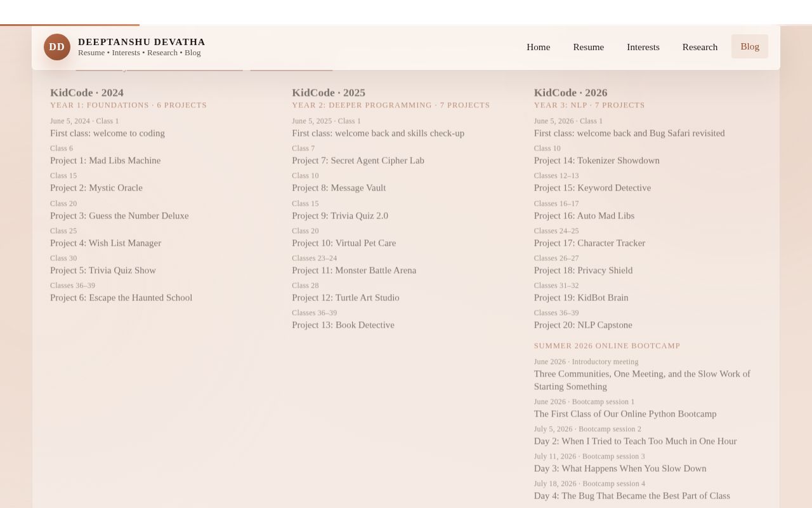Read 'The First Class of Our Online Python Bootcamp'
Image resolution: width=812 pixels, height=508 pixels.
[625, 414]
